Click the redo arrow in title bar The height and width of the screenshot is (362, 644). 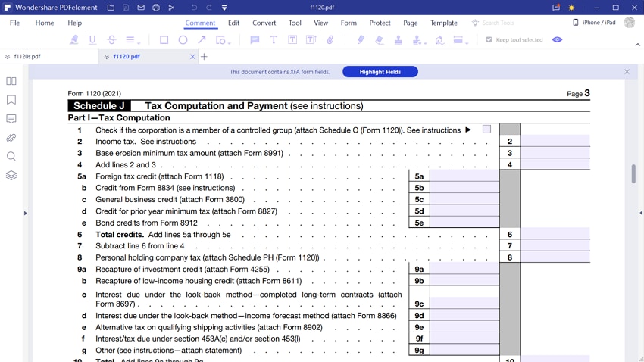pos(209,8)
